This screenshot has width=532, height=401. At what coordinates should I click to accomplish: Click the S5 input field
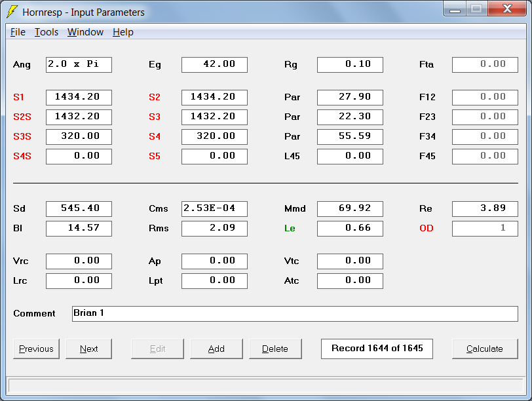coord(214,157)
